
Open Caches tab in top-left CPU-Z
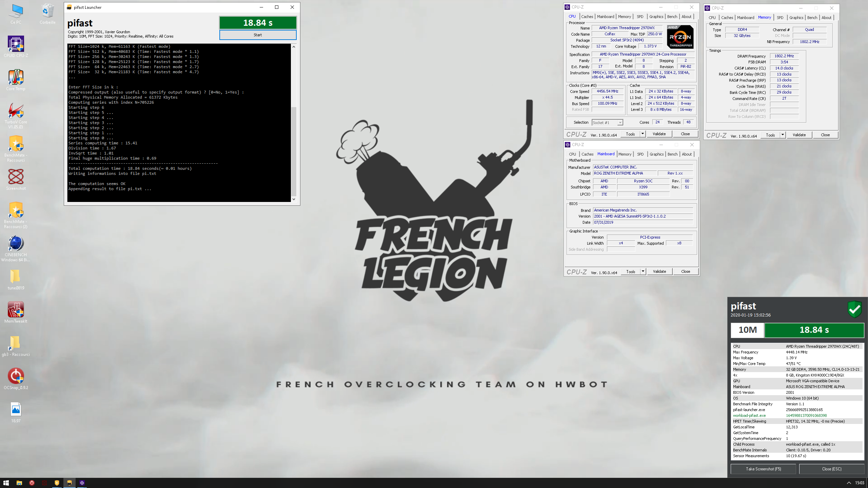click(x=587, y=17)
